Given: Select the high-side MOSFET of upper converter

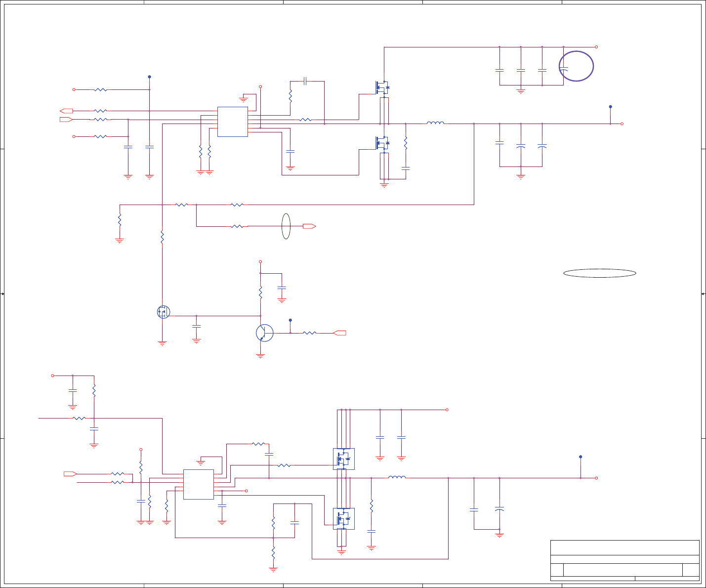Looking at the screenshot, I should [x=382, y=88].
